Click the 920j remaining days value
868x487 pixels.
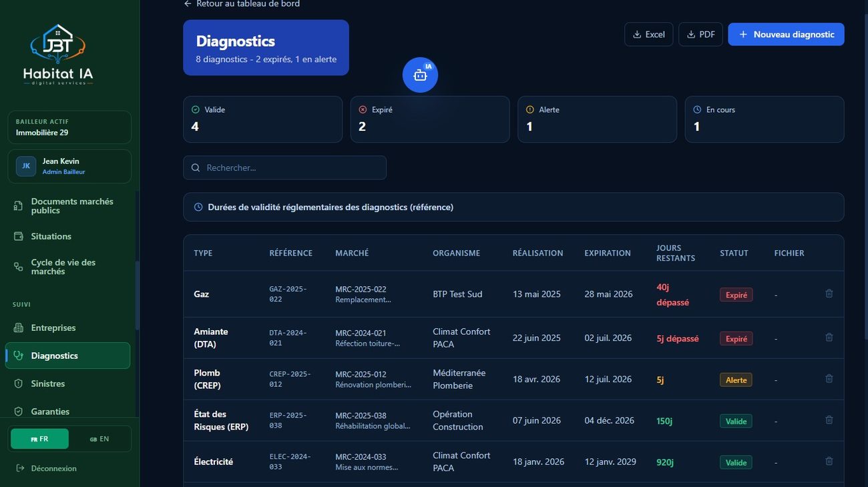tap(666, 462)
